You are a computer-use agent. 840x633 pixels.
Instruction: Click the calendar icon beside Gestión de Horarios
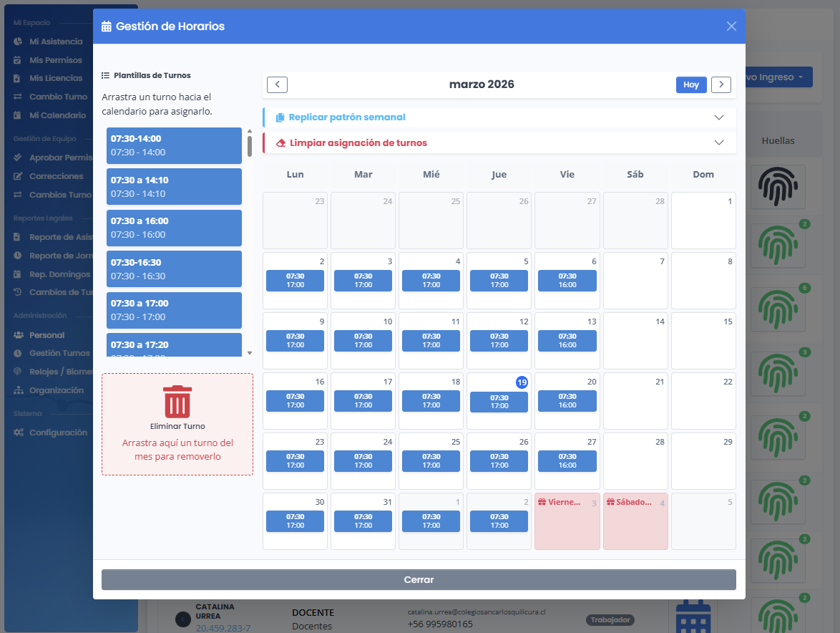pos(107,26)
